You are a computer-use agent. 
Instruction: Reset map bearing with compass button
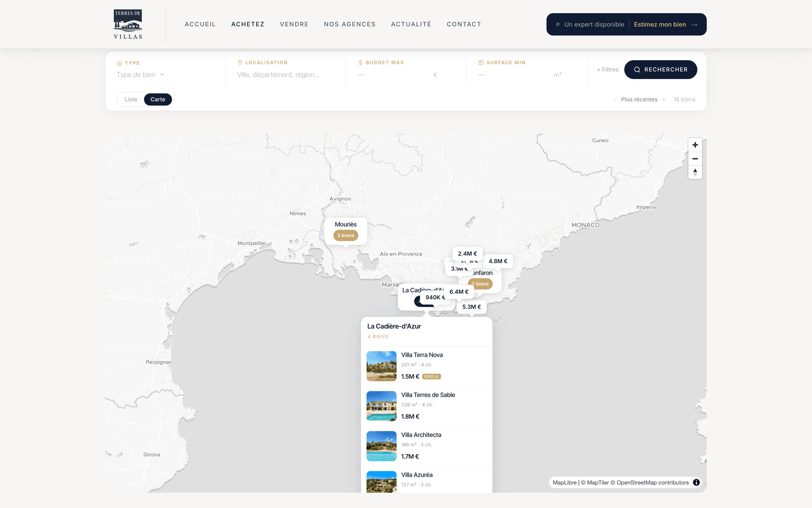click(x=695, y=172)
